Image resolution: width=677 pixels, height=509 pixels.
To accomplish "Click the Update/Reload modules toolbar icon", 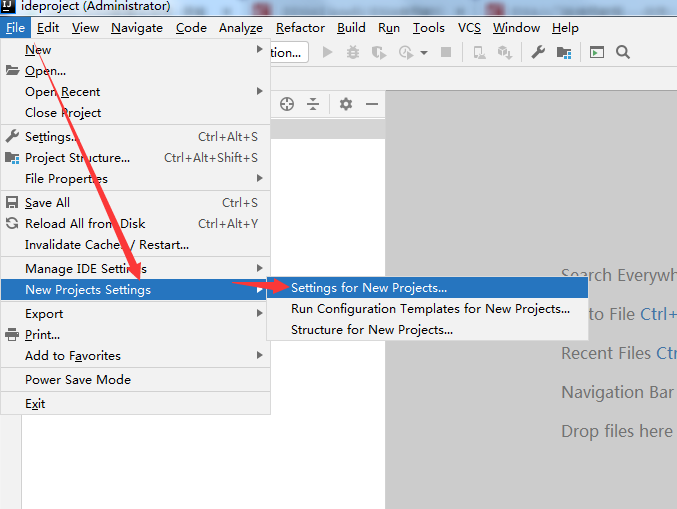I will click(x=505, y=53).
